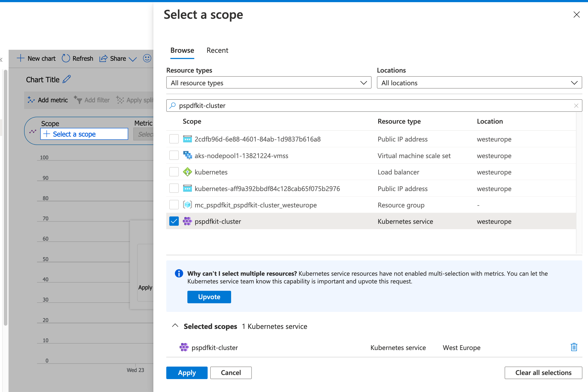Edit the Chart Title with pencil icon
The width and height of the screenshot is (588, 392).
click(67, 79)
